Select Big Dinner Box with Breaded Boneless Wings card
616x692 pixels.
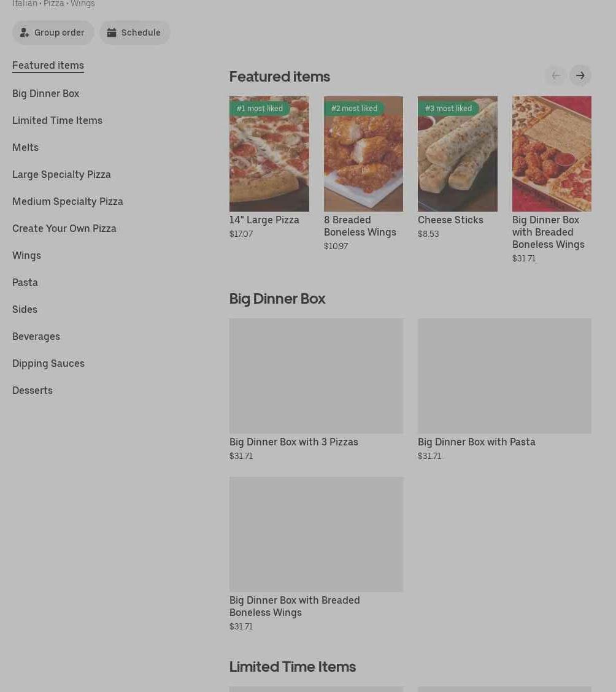[x=316, y=554]
